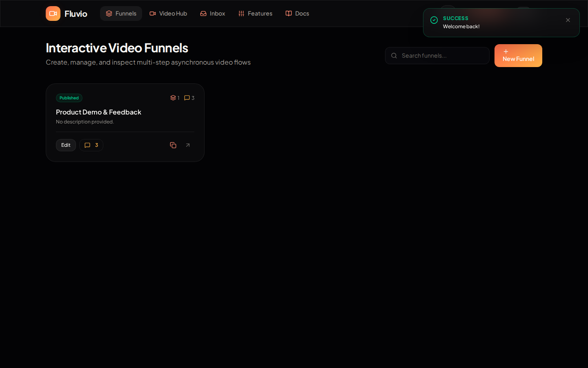The image size is (588, 368).
Task: View the 3 responses button on card
Action: click(91, 145)
